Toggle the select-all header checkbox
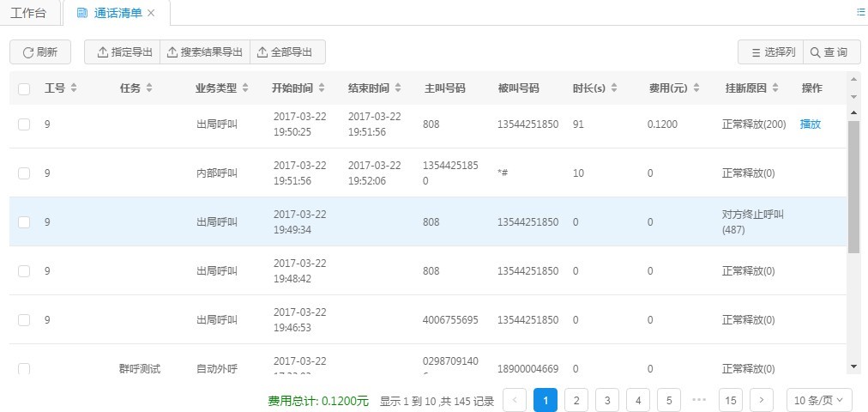The height and width of the screenshot is (412, 868). pyautogui.click(x=24, y=88)
